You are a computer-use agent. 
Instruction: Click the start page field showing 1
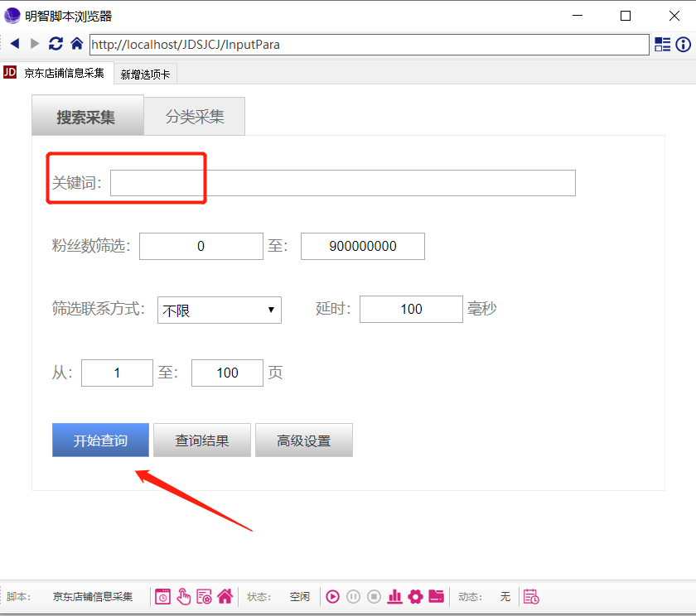(x=117, y=373)
